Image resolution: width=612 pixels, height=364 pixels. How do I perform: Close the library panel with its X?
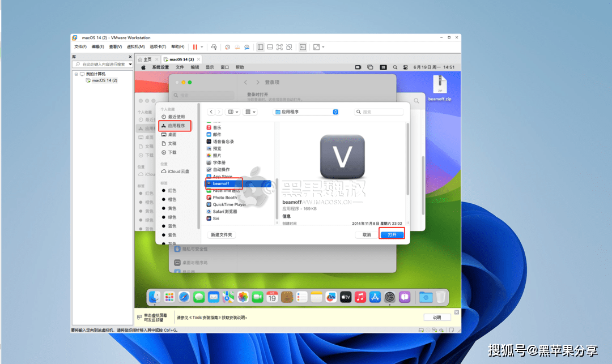[130, 57]
